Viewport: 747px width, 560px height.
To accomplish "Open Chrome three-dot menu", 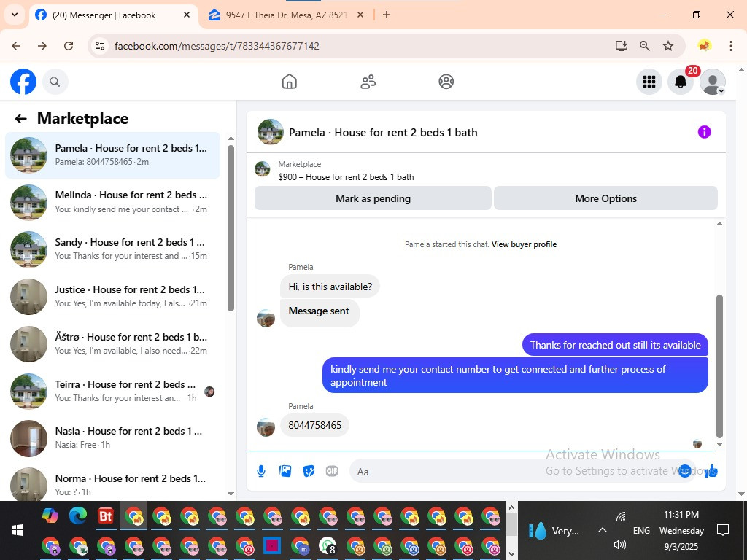I will coord(730,46).
